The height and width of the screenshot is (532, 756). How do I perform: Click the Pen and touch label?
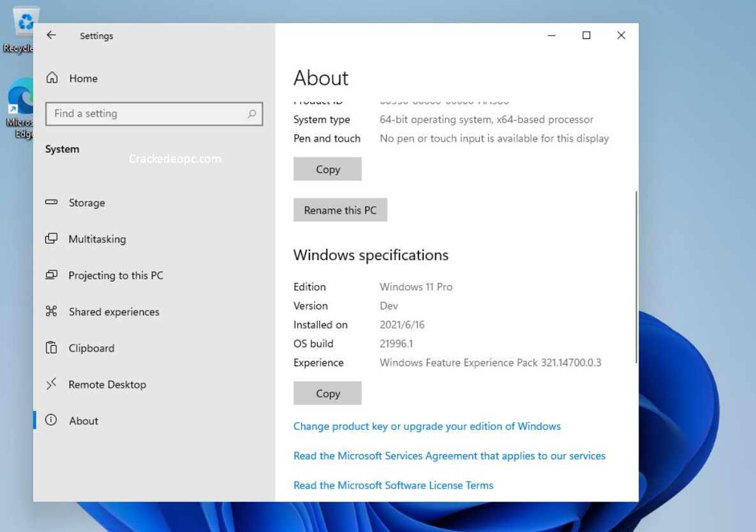[327, 138]
